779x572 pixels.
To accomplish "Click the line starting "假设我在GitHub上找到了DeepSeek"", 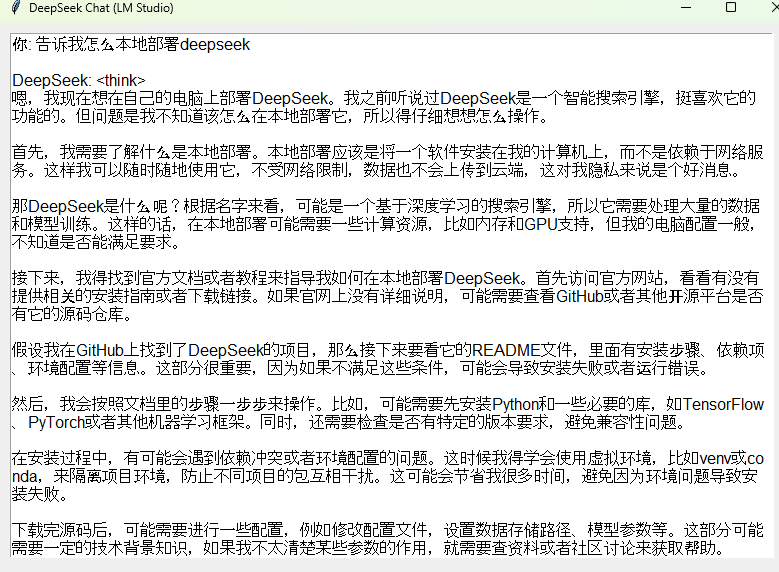I will 388,350.
